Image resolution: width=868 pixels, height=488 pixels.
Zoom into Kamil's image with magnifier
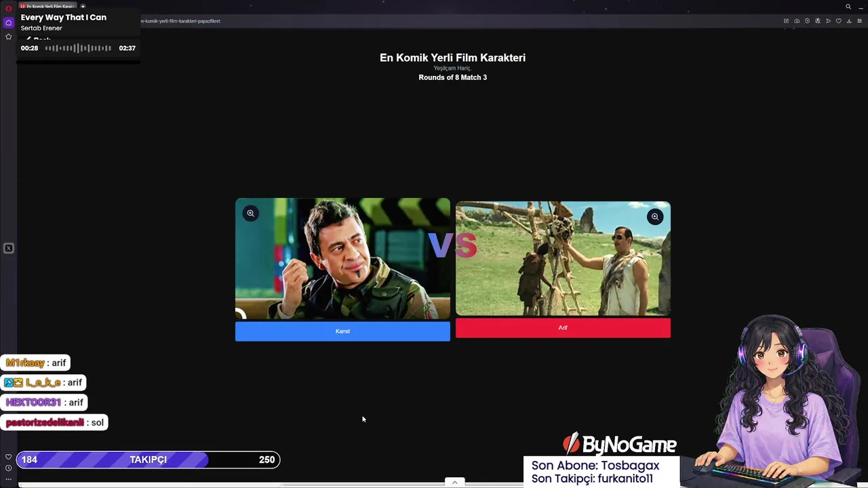pos(250,213)
